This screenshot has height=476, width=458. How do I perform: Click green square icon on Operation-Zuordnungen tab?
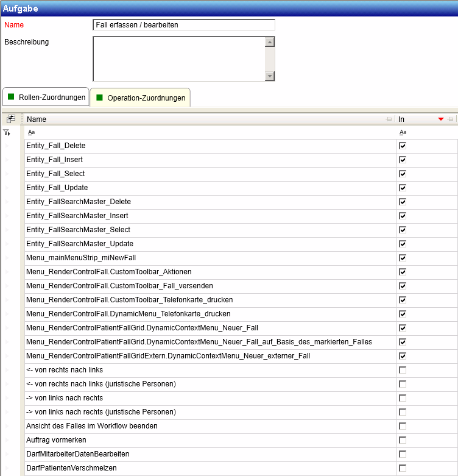coord(100,98)
